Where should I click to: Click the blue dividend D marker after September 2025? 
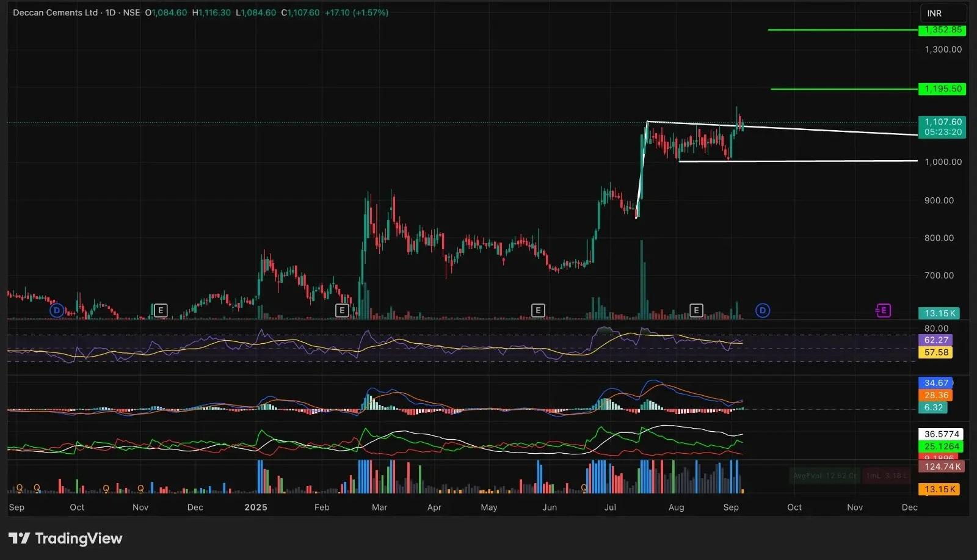(762, 311)
